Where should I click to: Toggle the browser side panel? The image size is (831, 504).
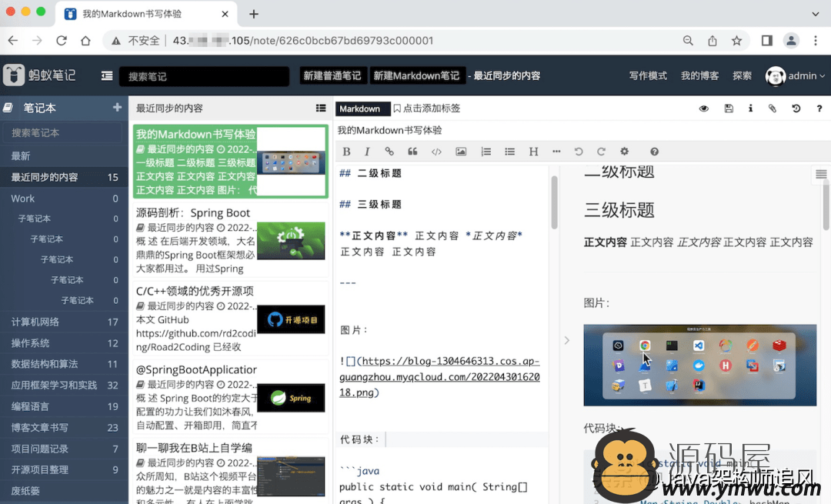[767, 41]
